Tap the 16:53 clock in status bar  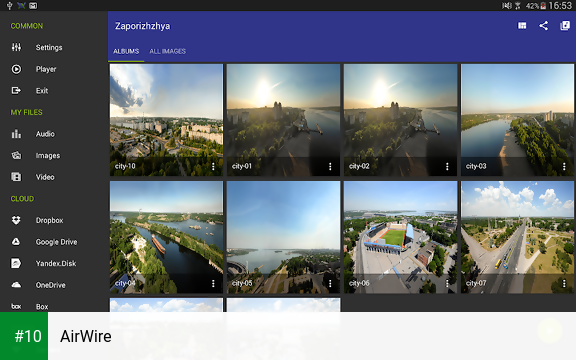click(x=560, y=6)
